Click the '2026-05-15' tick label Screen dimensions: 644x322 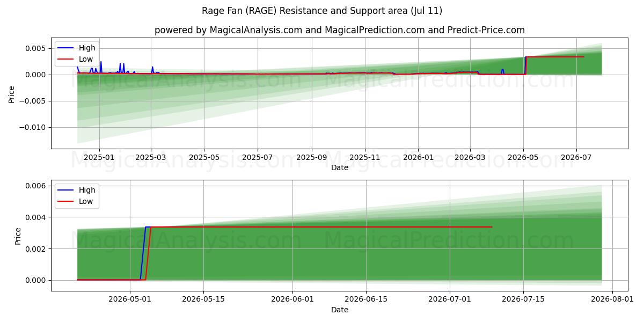[x=203, y=300]
